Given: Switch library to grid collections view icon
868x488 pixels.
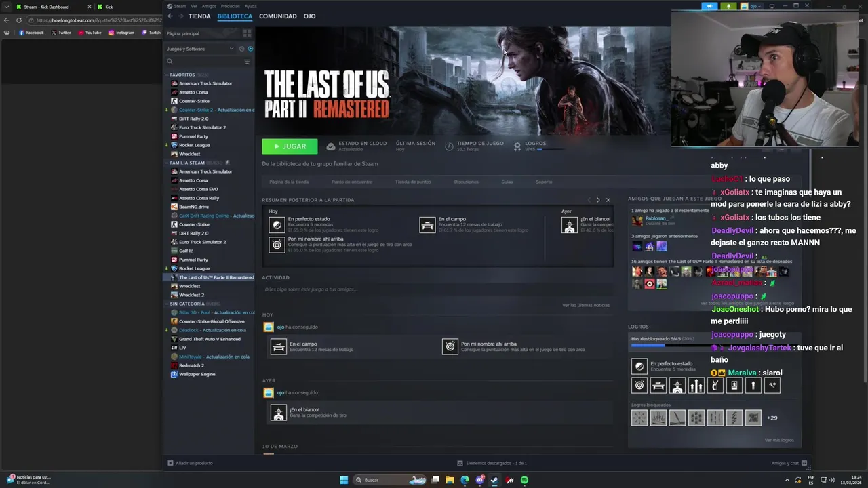Looking at the screenshot, I should coord(247,33).
